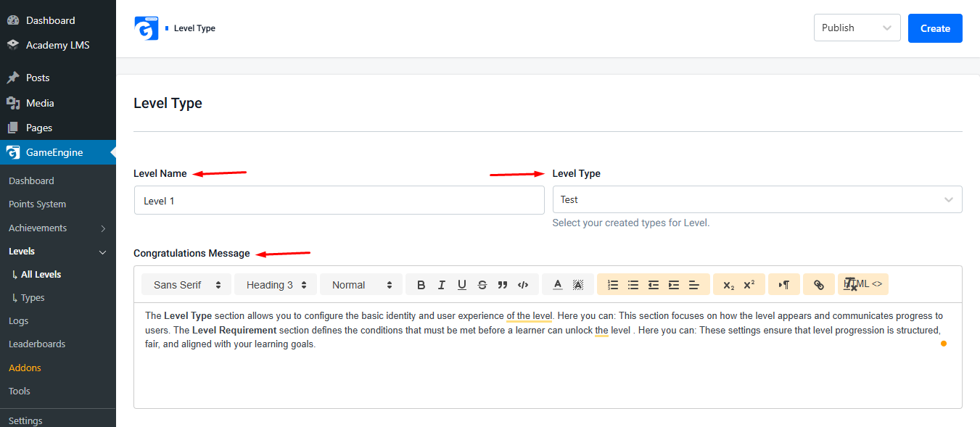
Task: Open the Sans Serif font dropdown
Action: click(187, 285)
